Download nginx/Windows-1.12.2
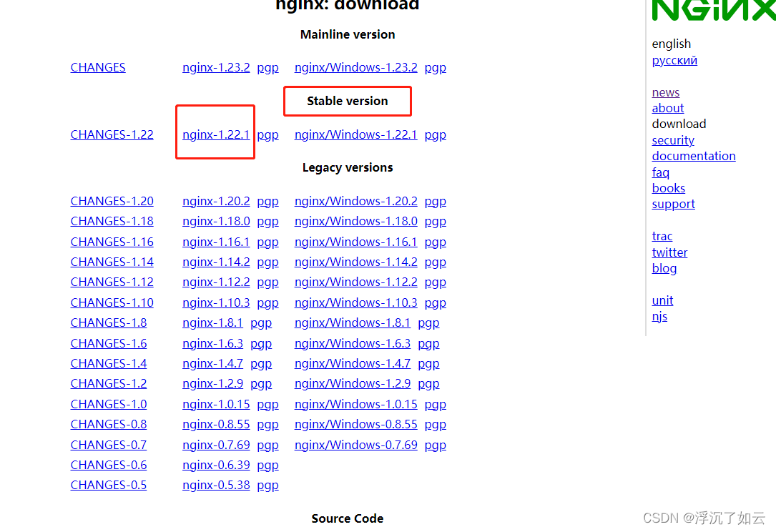Screen dimensions: 776x532 (356, 282)
